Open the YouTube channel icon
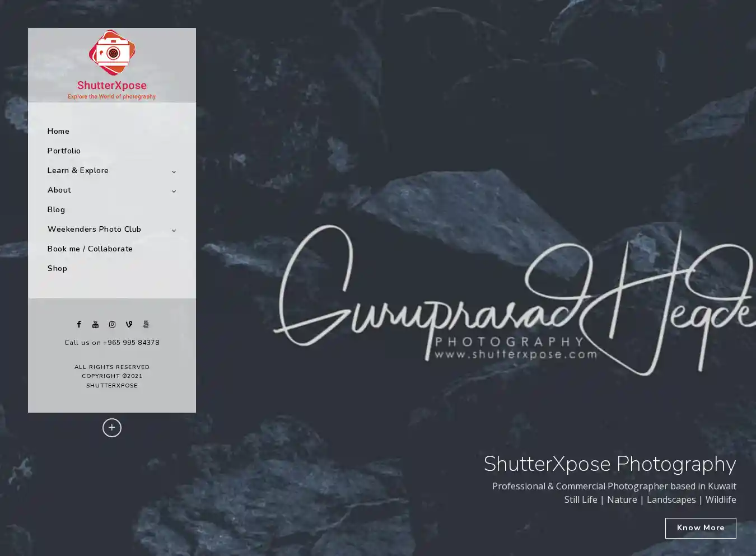The width and height of the screenshot is (756, 556). click(95, 324)
